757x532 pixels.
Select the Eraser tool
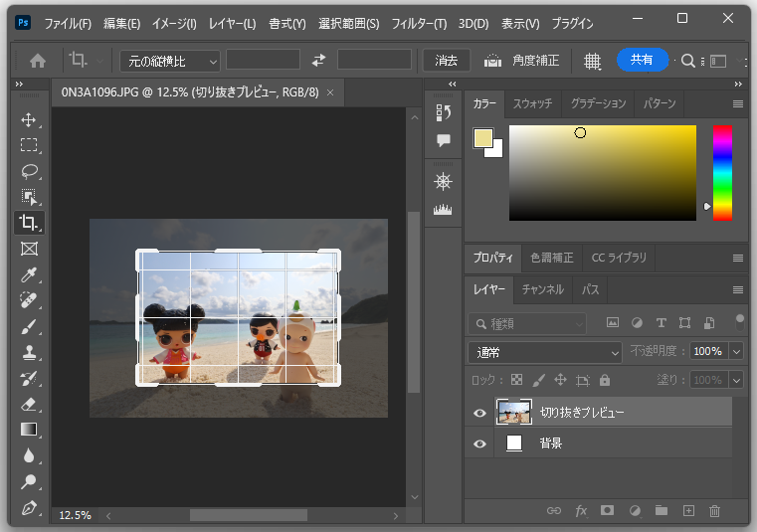[29, 404]
